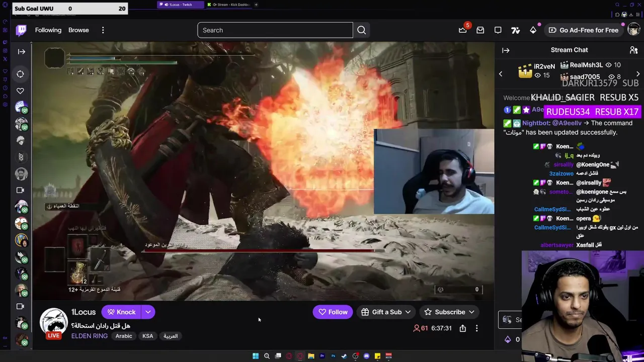Open the browser extensions puzzle icon
The image size is (644, 362).
(x=617, y=15)
